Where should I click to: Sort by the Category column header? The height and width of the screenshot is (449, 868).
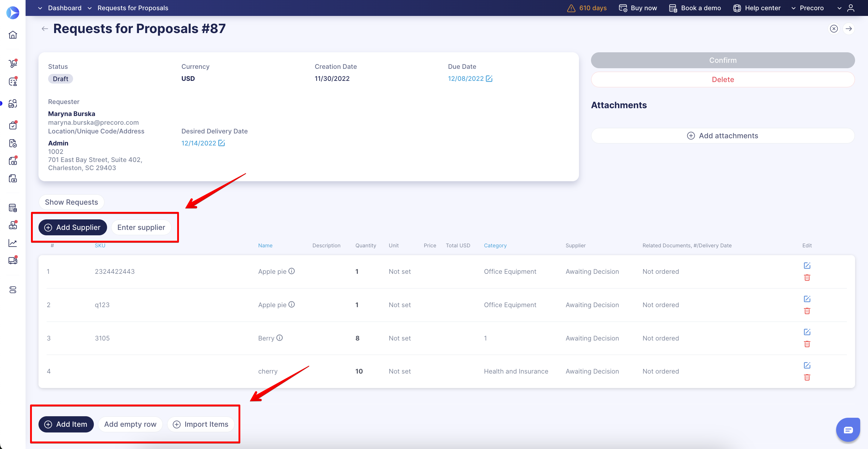(495, 245)
